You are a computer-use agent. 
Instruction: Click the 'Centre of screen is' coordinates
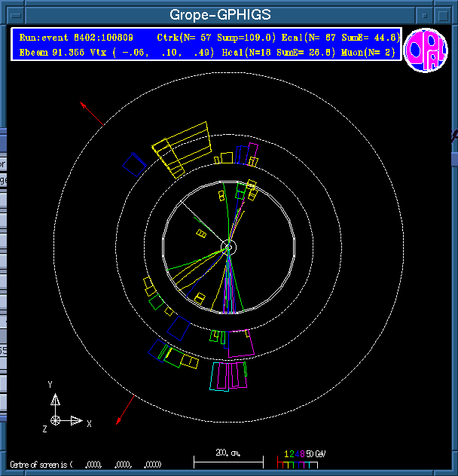pyautogui.click(x=85, y=464)
